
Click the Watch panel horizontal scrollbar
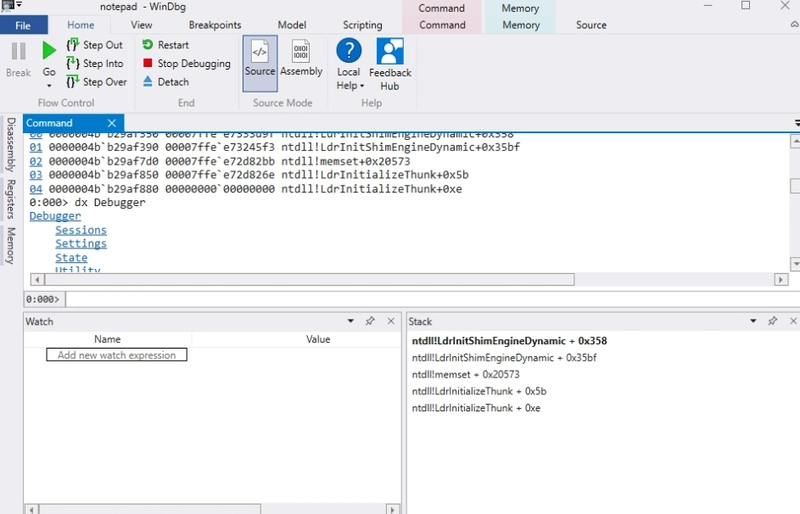150,509
